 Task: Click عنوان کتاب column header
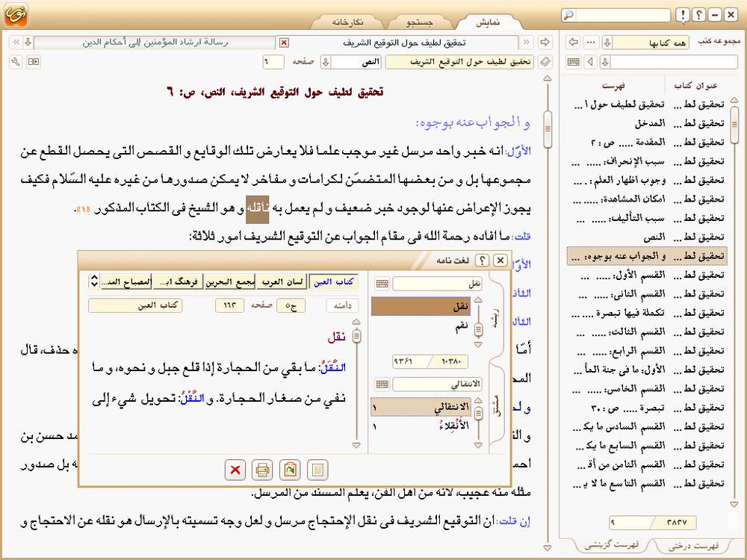696,86
